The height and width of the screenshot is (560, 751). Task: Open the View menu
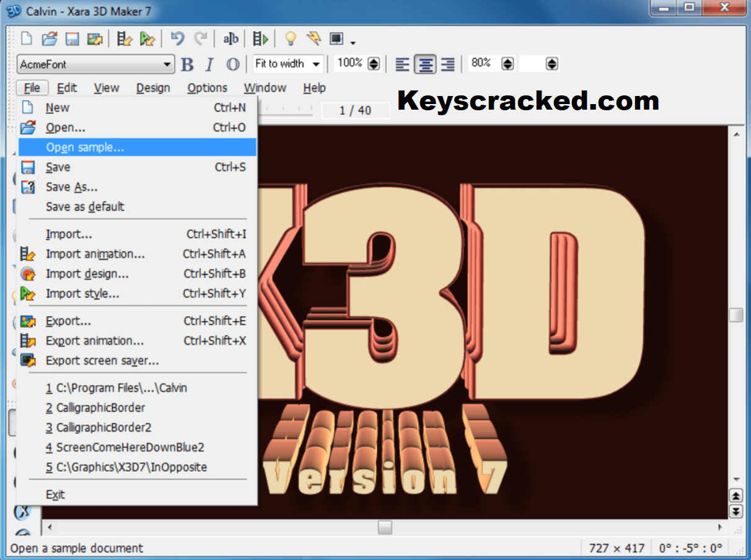pos(107,88)
